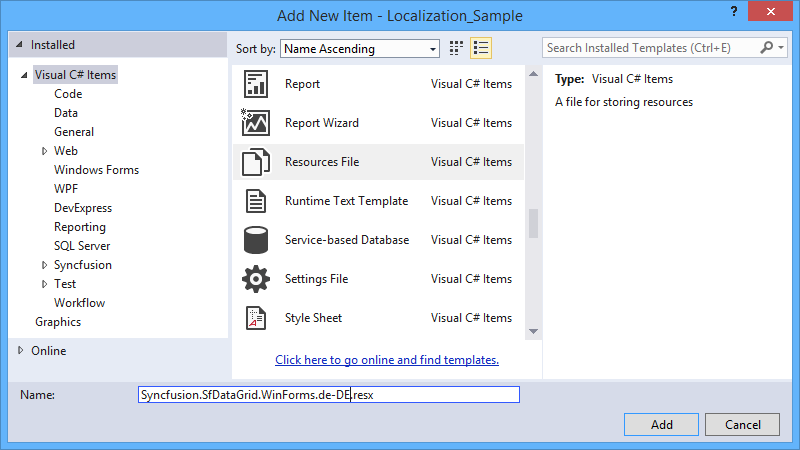Select the Windows Forms category

pos(96,170)
